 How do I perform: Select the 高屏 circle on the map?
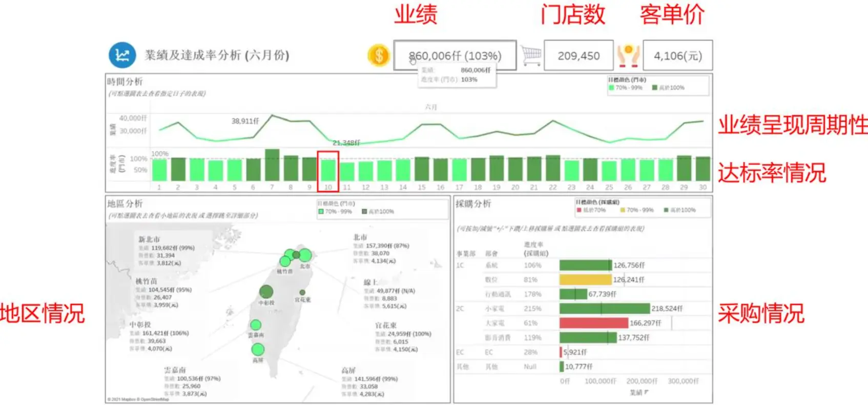point(258,349)
